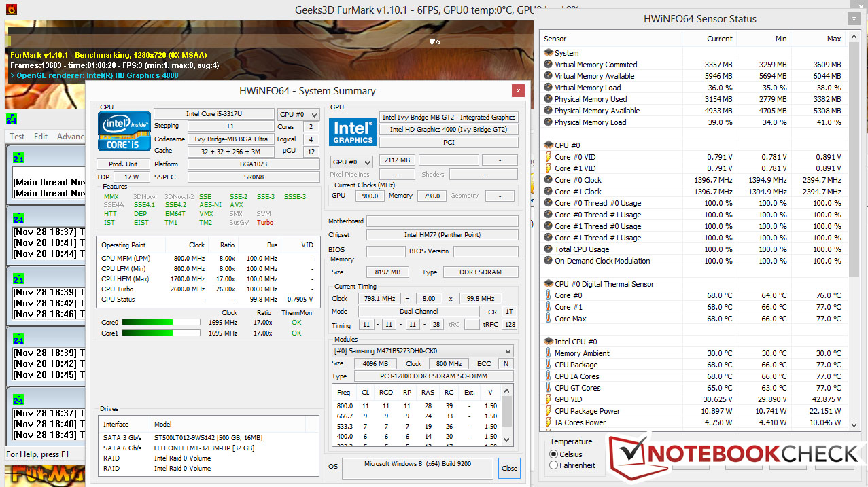
Task: Click the Core Max thermometer icon
Action: tap(549, 319)
